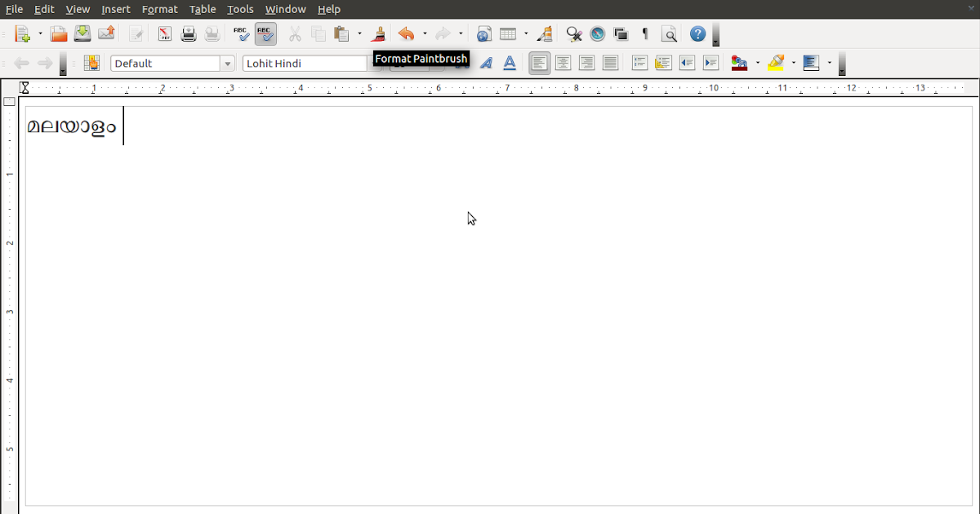Toggle Numbering list on
Image resolution: width=980 pixels, height=514 pixels.
tap(640, 63)
